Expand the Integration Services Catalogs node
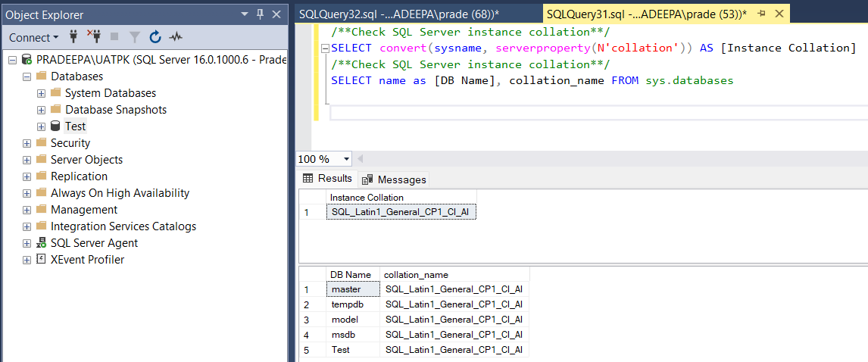 point(27,226)
